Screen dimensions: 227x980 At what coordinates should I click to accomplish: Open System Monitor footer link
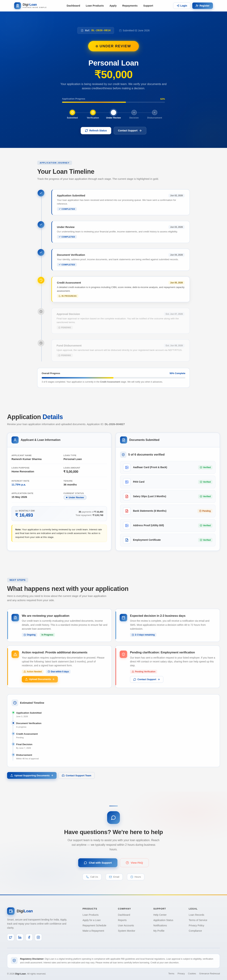coord(126,931)
